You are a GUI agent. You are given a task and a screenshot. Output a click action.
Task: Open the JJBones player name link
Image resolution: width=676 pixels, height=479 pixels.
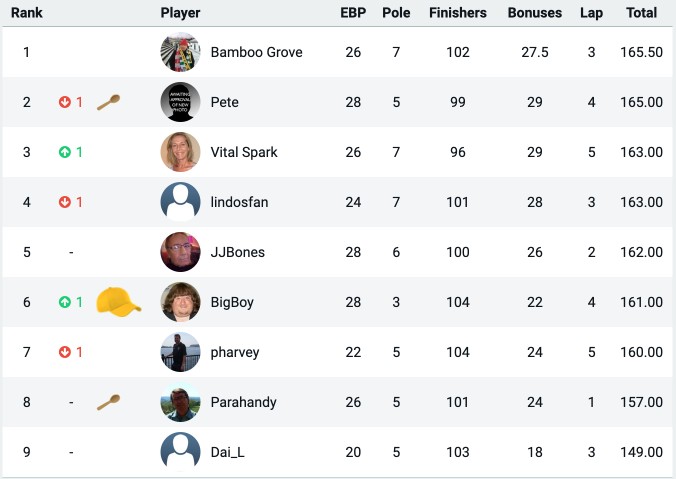[238, 252]
